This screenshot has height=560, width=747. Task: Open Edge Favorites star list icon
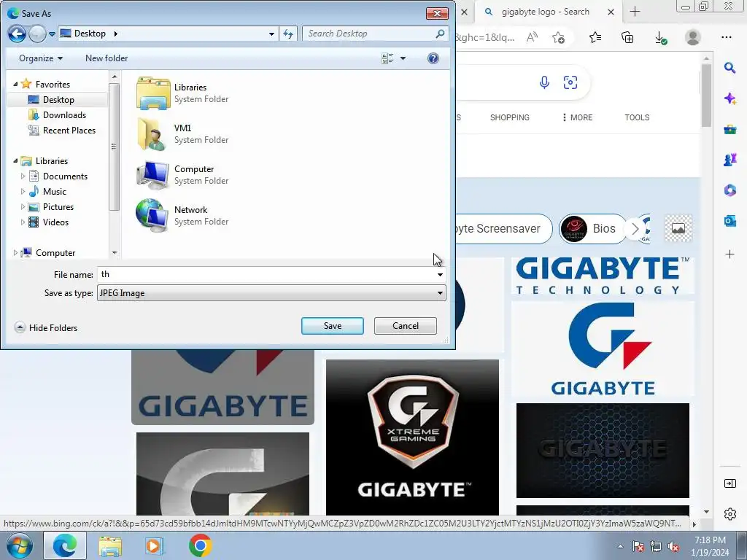pyautogui.click(x=595, y=37)
